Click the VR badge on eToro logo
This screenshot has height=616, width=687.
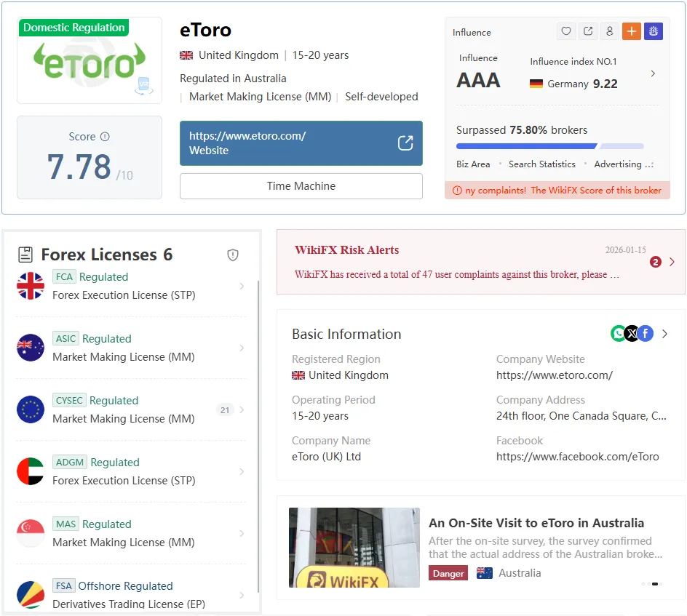(143, 85)
